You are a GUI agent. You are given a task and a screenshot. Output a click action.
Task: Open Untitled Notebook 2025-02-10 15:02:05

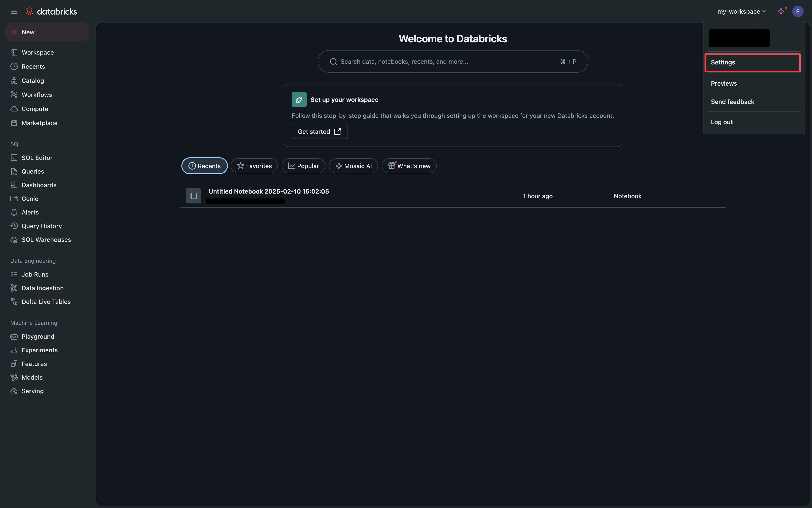[x=269, y=191]
